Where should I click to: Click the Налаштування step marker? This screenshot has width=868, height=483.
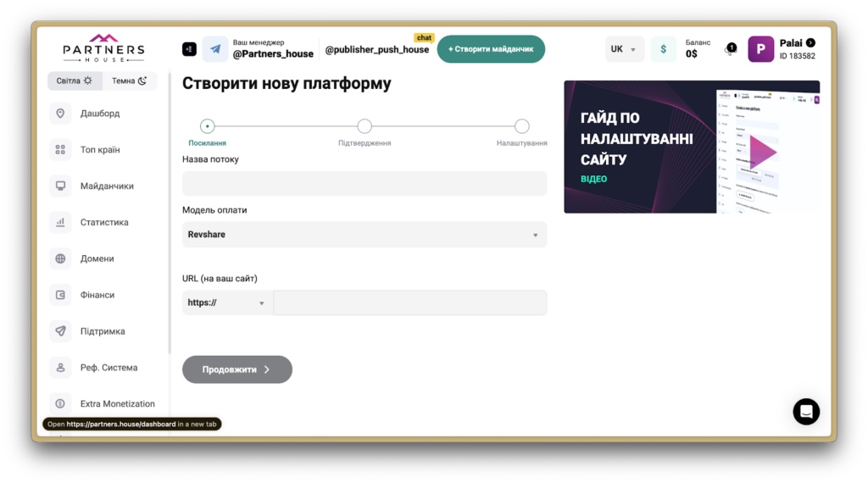521,126
